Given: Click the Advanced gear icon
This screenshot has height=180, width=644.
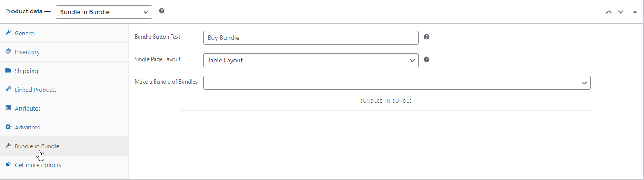Looking at the screenshot, I should [8, 127].
